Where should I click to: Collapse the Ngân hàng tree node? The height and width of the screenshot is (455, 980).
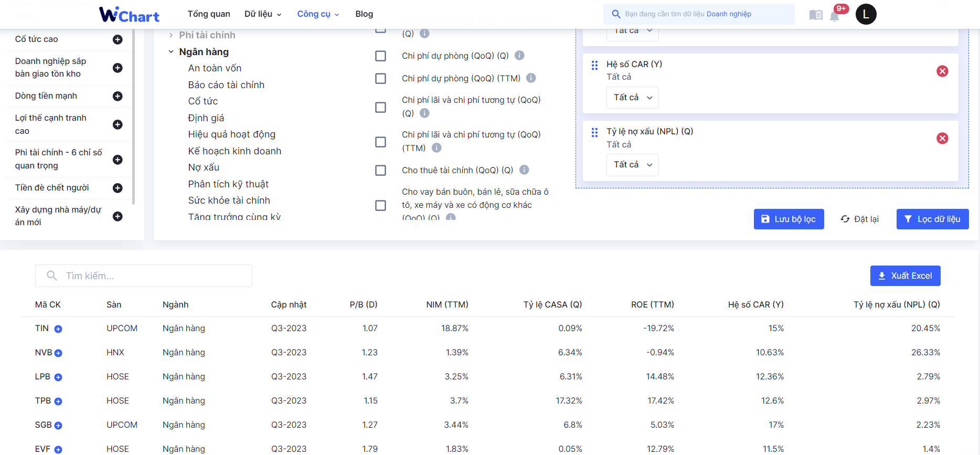click(x=171, y=51)
